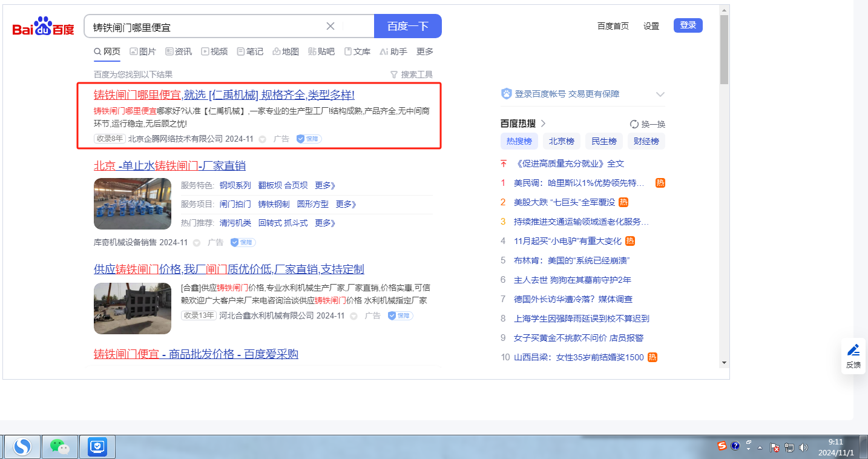The width and height of the screenshot is (868, 459).
Task: Click the Sogou input method tray icon
Action: pyautogui.click(x=722, y=446)
